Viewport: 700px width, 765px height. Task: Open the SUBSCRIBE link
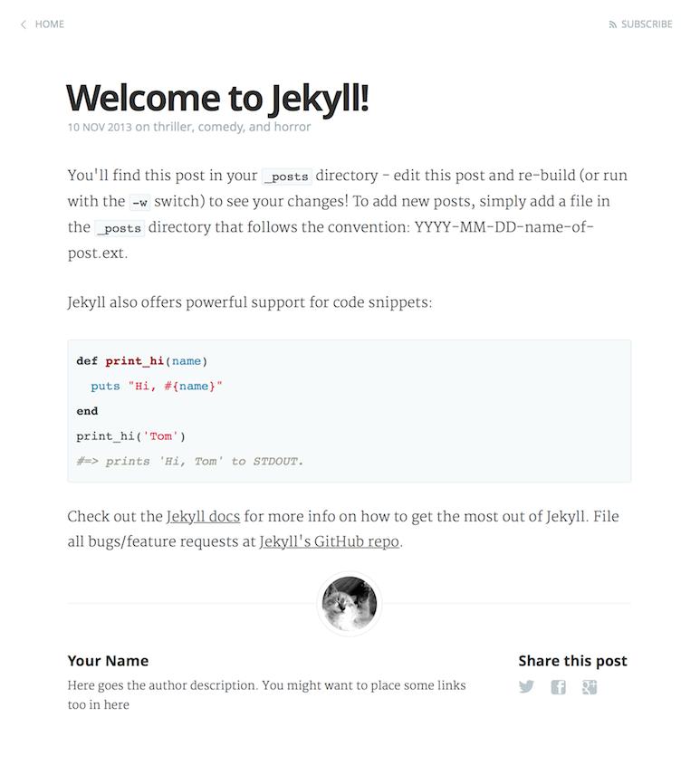pos(647,24)
